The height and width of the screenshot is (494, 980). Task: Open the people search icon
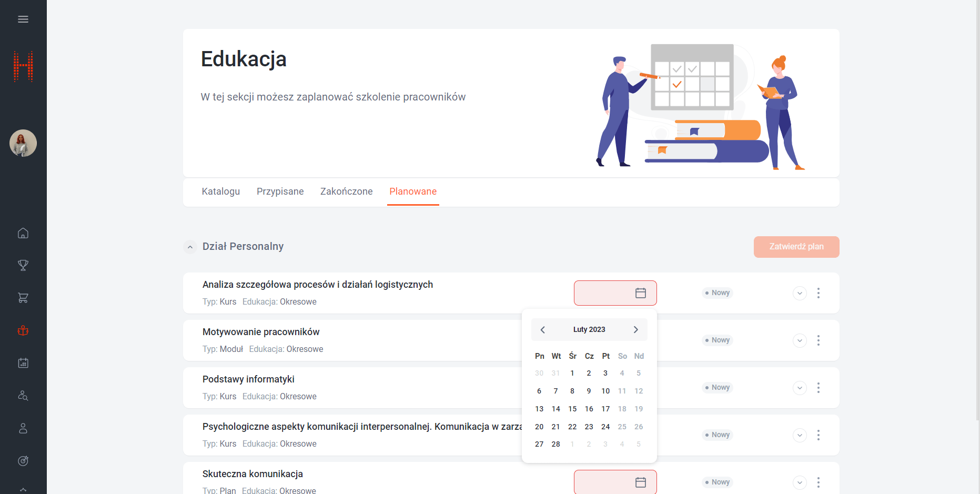[x=23, y=396]
